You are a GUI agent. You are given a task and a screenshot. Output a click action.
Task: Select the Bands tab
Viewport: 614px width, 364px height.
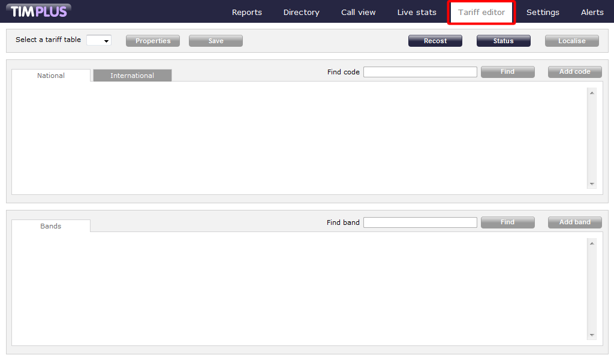(51, 226)
